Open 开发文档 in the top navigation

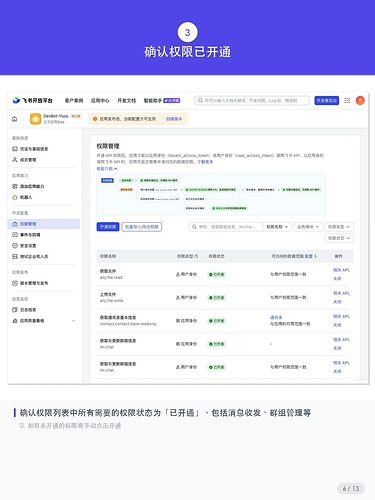(x=126, y=100)
